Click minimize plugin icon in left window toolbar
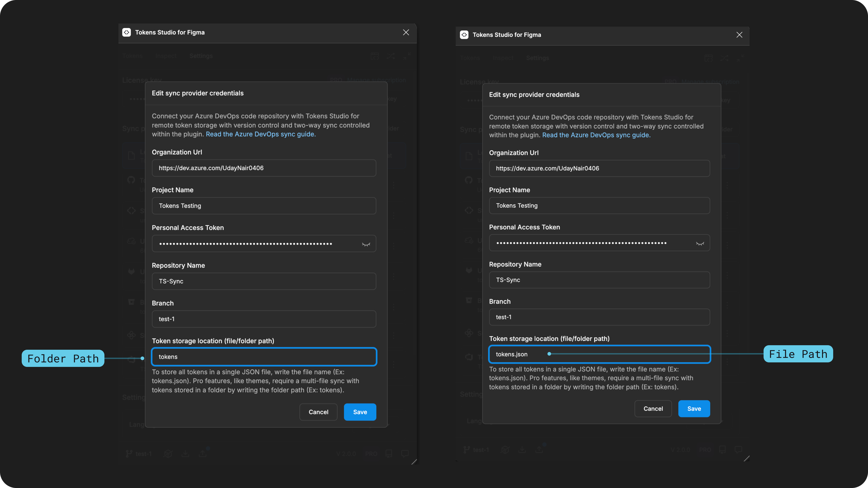Image resolution: width=868 pixels, height=488 pixels. (407, 56)
